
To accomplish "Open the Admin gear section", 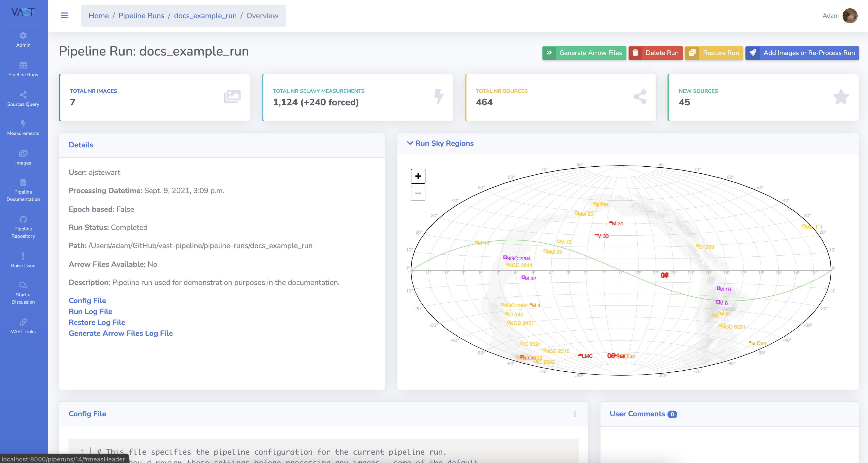I will tap(23, 39).
